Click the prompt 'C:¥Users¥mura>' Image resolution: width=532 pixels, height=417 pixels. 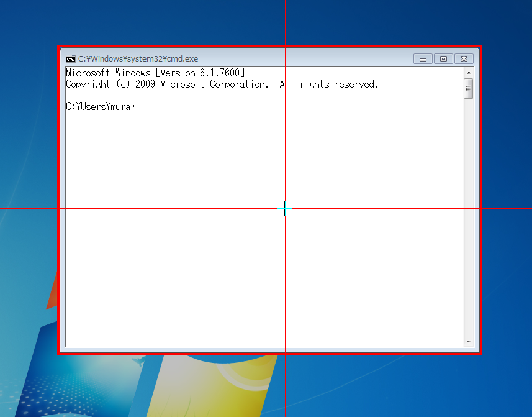(101, 106)
